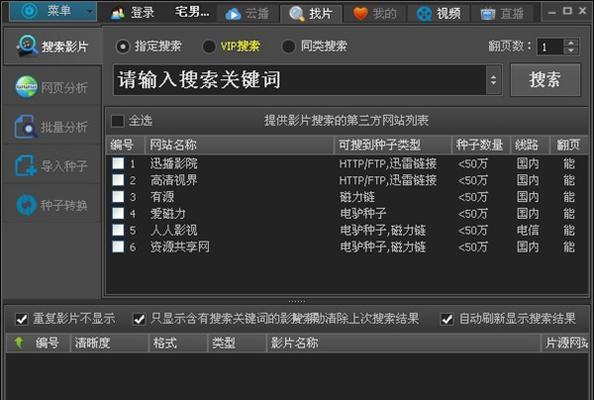594x400 pixels.
Task: Sort by 可搜到种子类型 column header
Action: point(392,145)
